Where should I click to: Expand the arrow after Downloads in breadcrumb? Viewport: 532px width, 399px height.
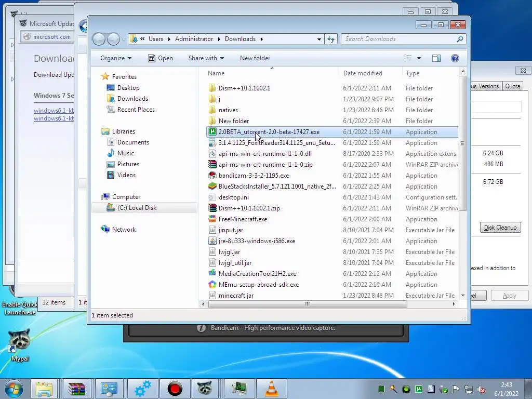(x=262, y=39)
